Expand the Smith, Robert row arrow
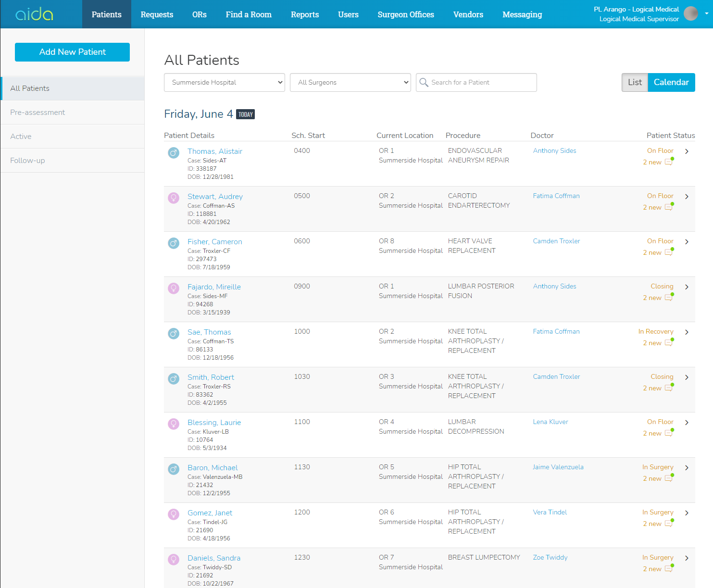Viewport: 713px width, 588px height. point(687,377)
